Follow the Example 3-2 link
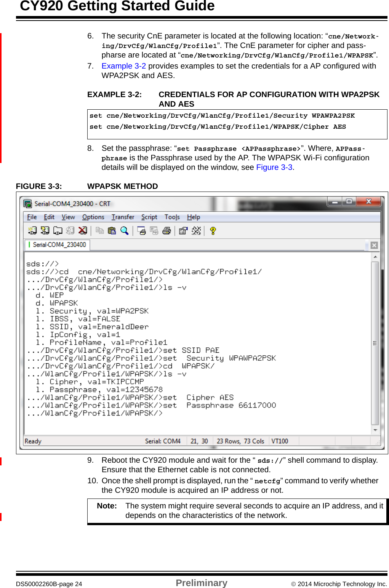This screenshot has width=389, height=588. [123, 66]
